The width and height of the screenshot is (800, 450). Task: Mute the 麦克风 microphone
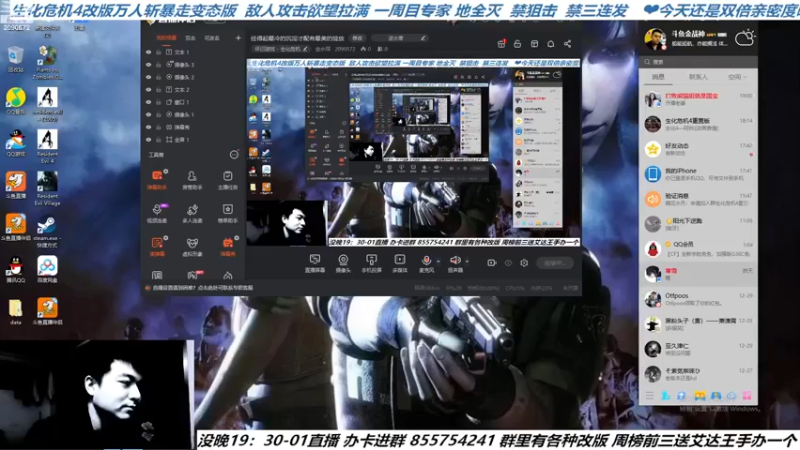pos(426,263)
